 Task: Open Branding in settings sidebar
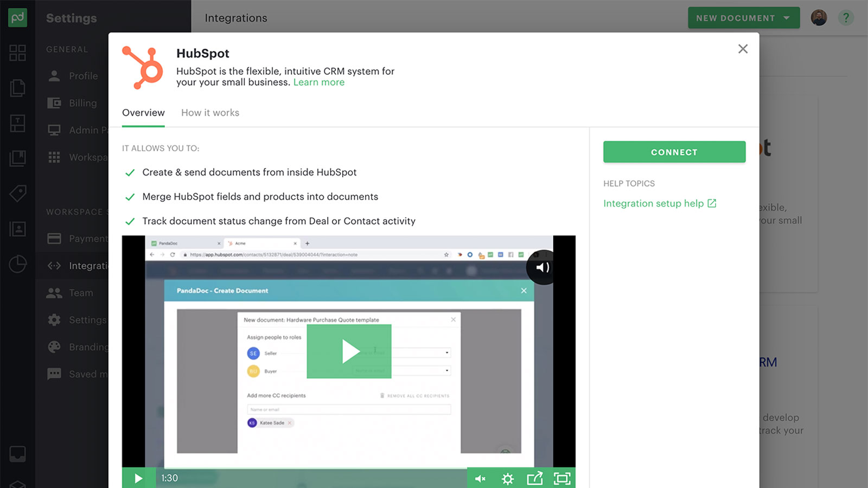(72, 347)
